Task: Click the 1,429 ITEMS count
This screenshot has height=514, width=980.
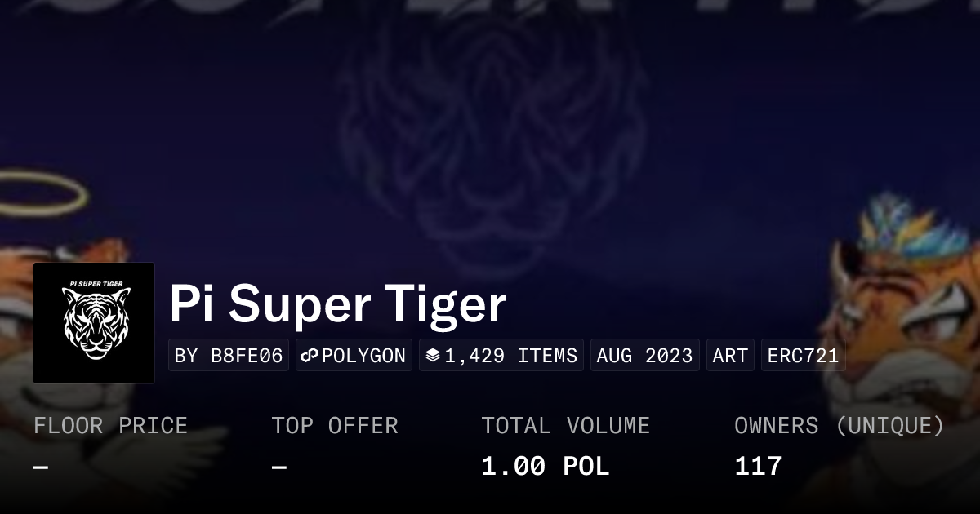Action: 510,356
